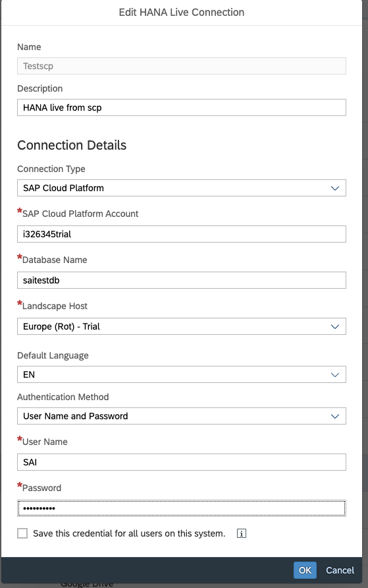Click the Authentication Method chevron arrow
This screenshot has width=368, height=588.
click(335, 416)
